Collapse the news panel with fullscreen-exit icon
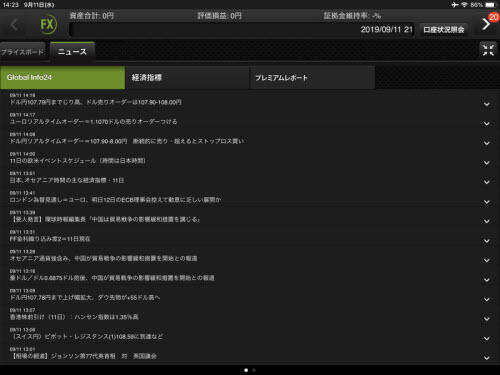Viewport: 500px width, 375px height. pyautogui.click(x=488, y=50)
